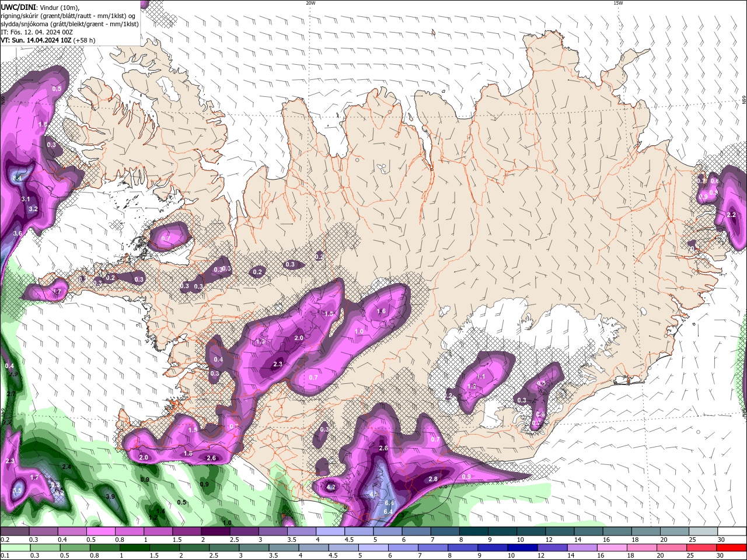Click the 2.4 rain value over the sea
747x560 pixels.
tap(67, 467)
